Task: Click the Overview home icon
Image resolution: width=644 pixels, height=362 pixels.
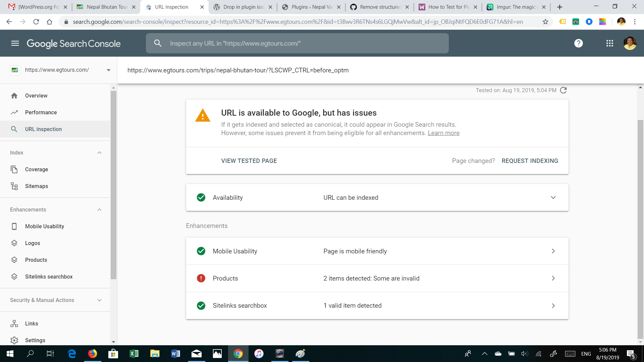Action: 14,96
